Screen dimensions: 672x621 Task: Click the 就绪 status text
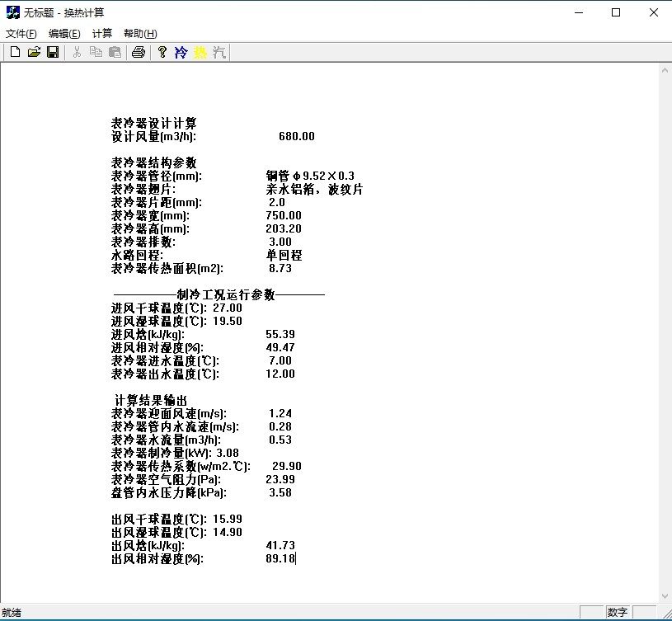point(12,613)
